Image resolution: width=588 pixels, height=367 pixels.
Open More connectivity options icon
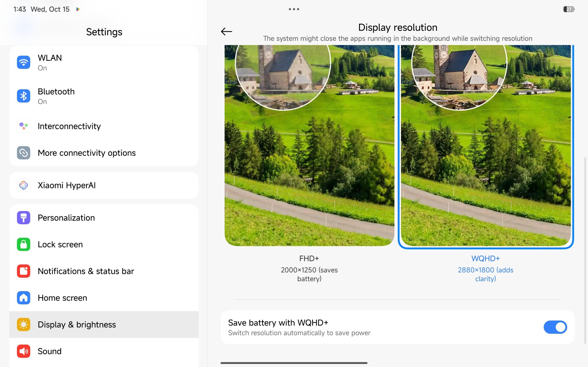point(24,153)
